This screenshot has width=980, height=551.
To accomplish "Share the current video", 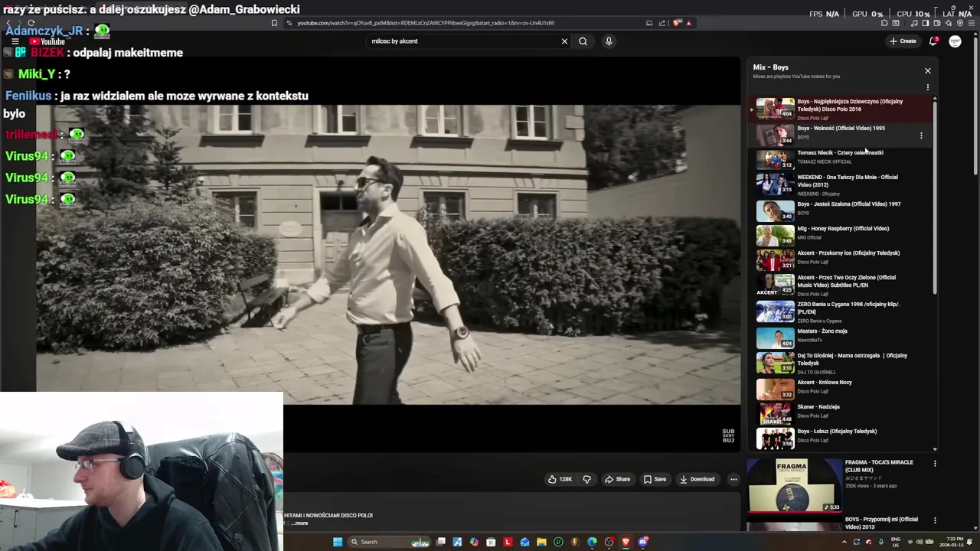I will pyautogui.click(x=617, y=479).
